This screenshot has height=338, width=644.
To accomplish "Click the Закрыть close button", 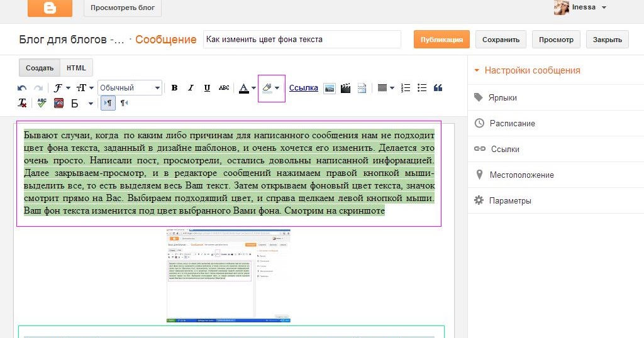I will pyautogui.click(x=607, y=40).
